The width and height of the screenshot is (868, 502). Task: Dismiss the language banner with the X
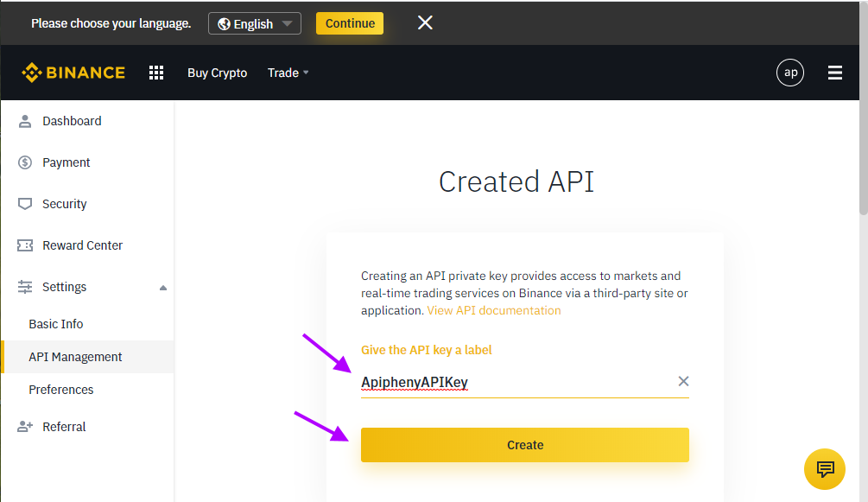pyautogui.click(x=425, y=22)
